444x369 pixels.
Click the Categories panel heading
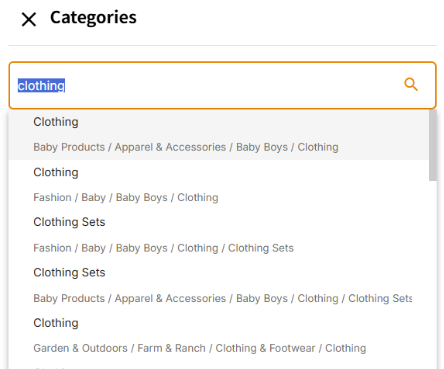point(93,18)
